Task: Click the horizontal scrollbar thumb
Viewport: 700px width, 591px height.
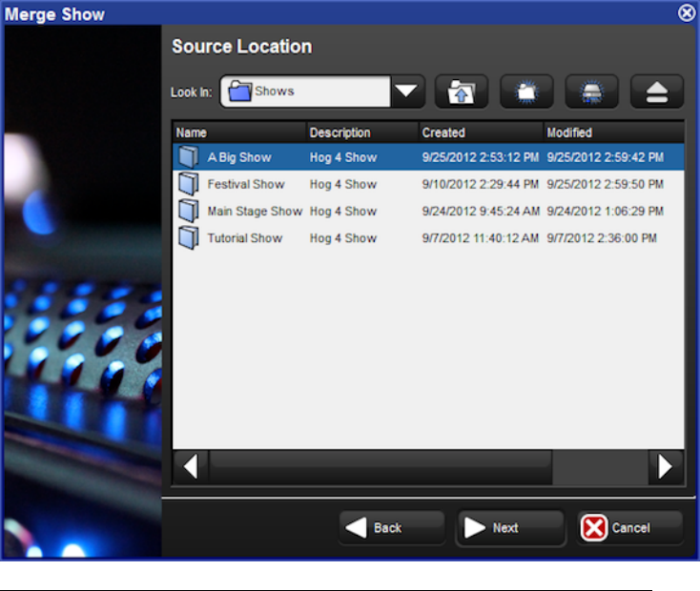Action: click(x=381, y=467)
